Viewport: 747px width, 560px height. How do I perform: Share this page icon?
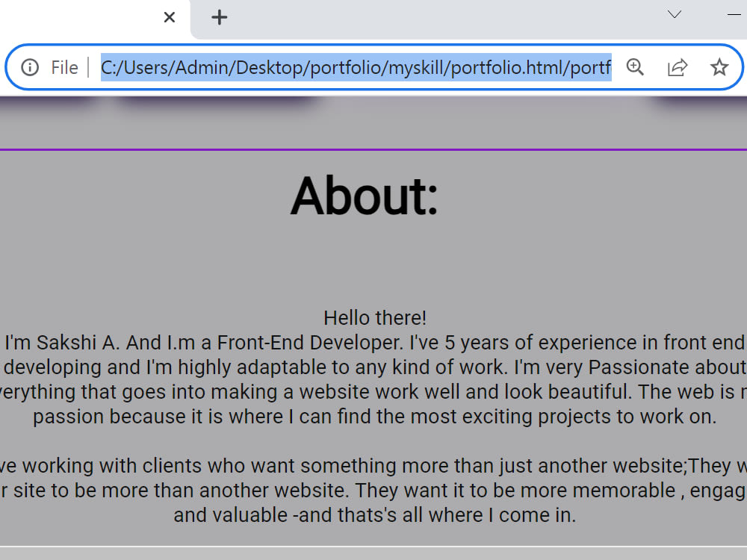click(x=677, y=67)
